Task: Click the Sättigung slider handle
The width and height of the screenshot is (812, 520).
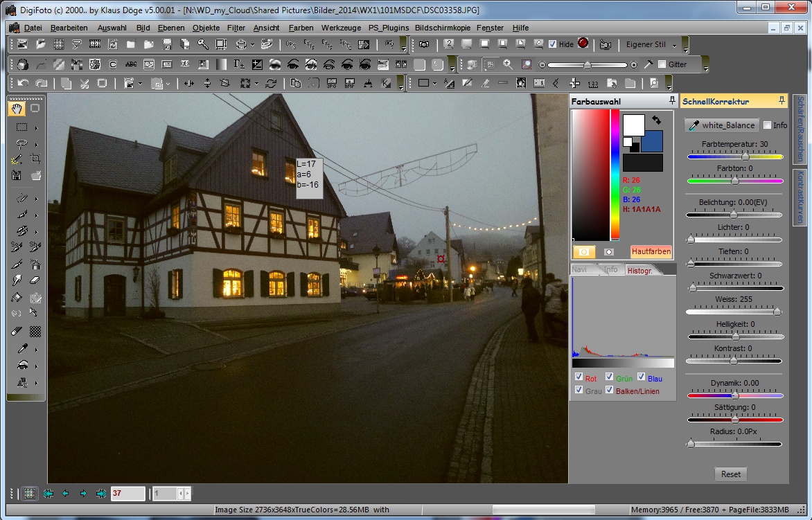Action: (x=735, y=420)
